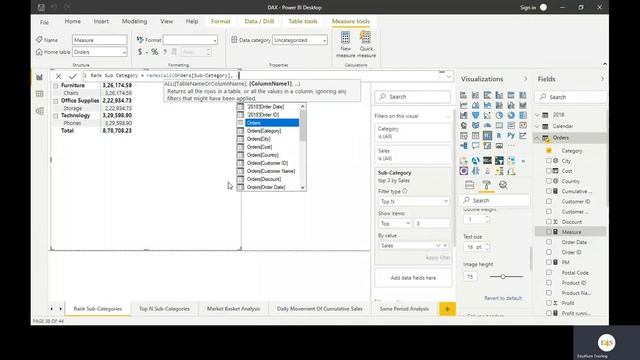Screen dimensions: 640x360
Task: Open the Table tools ribbon tab
Action: [x=303, y=21]
